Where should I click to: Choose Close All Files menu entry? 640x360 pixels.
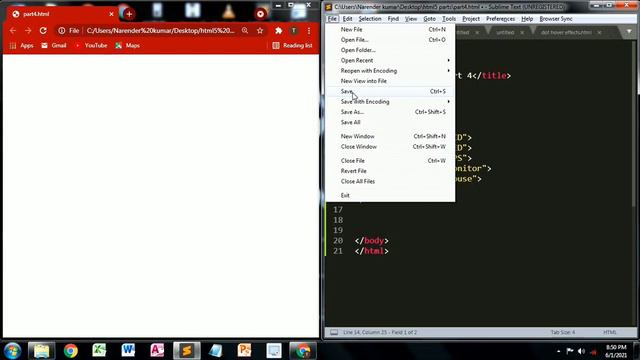pyautogui.click(x=390, y=181)
